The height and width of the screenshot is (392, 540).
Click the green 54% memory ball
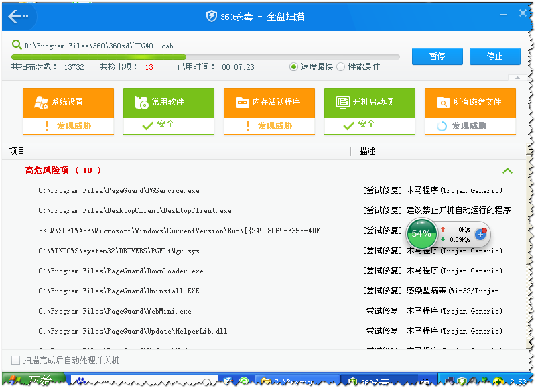pyautogui.click(x=421, y=234)
